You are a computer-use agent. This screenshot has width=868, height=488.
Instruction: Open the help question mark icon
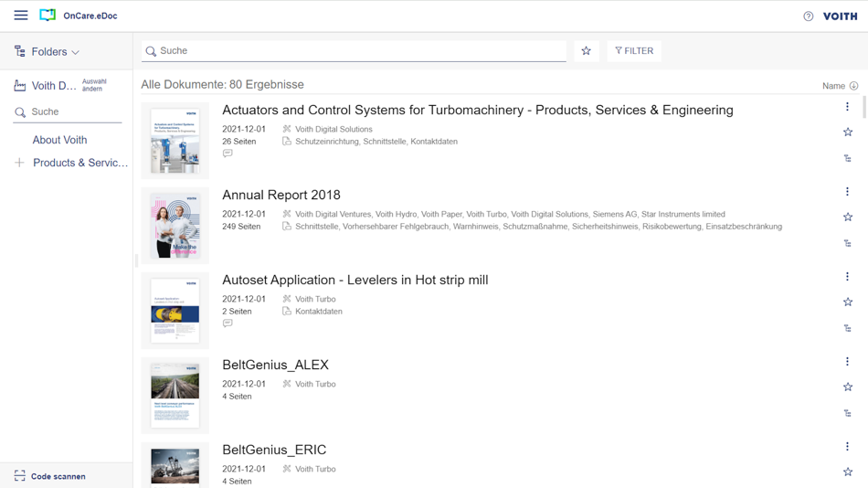coord(809,16)
